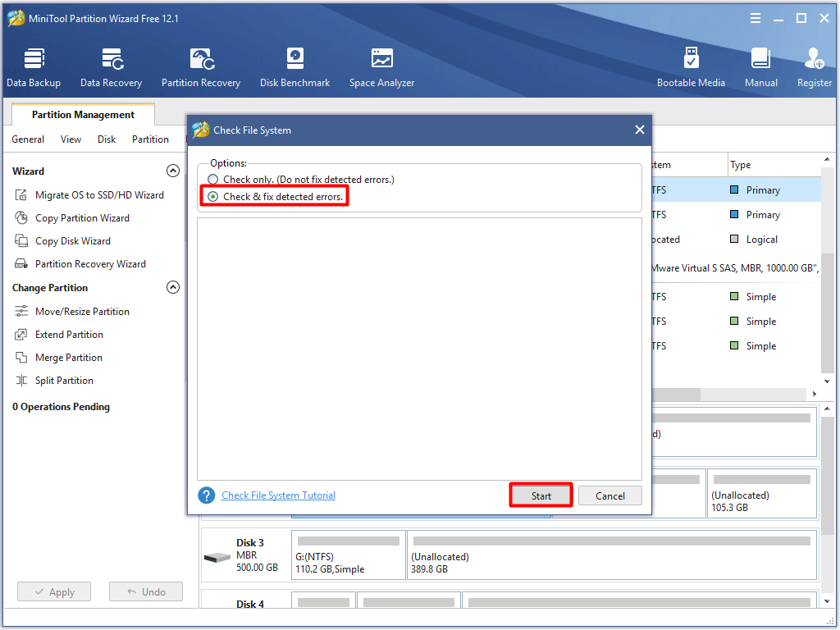This screenshot has height=630, width=840.
Task: Click the Start button
Action: click(541, 495)
